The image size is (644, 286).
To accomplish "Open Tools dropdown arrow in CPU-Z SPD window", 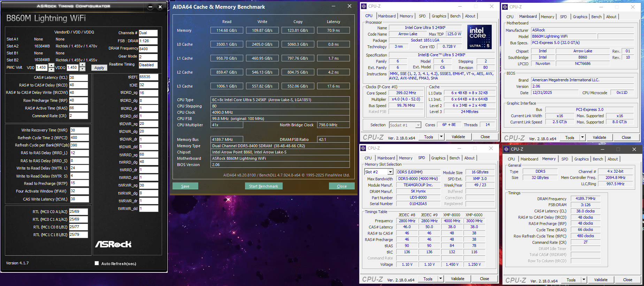I will click(x=440, y=279).
